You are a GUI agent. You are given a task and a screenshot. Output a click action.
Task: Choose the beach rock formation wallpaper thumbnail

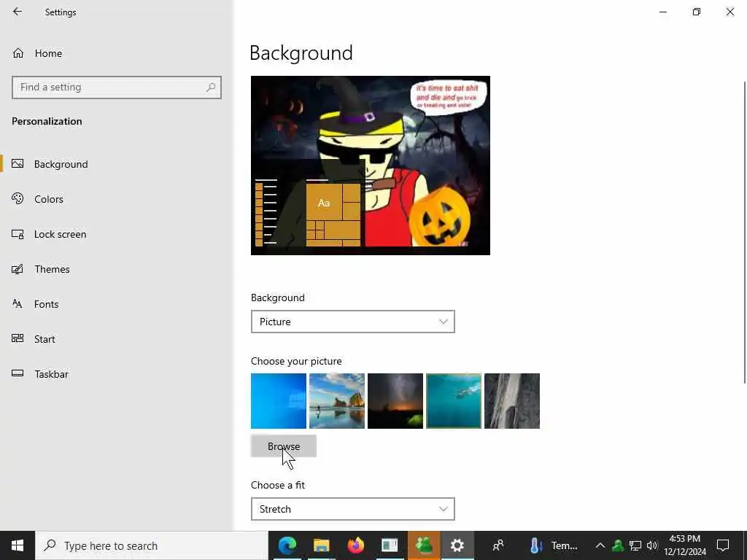337,401
